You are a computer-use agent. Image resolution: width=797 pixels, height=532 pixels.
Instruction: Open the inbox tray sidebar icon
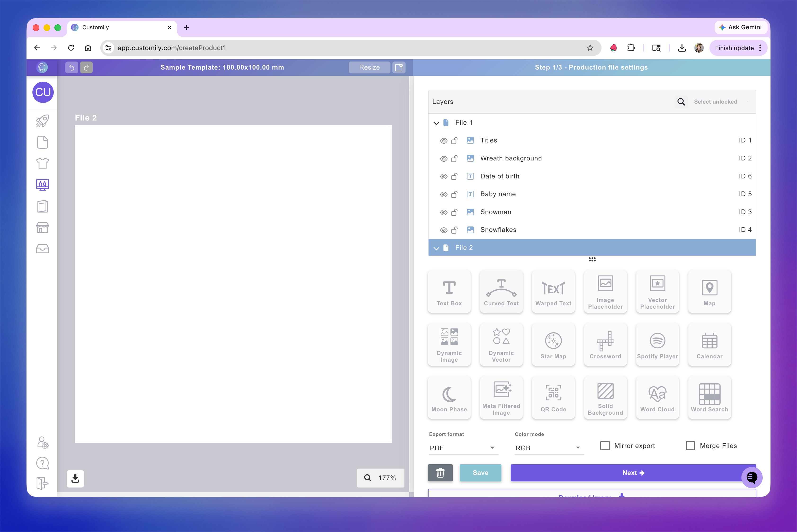point(42,249)
